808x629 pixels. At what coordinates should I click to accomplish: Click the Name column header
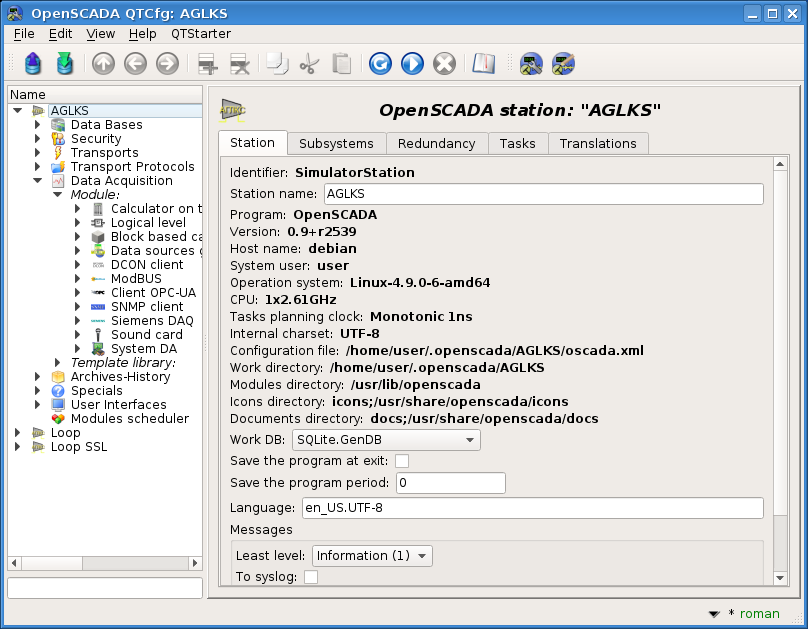105,95
